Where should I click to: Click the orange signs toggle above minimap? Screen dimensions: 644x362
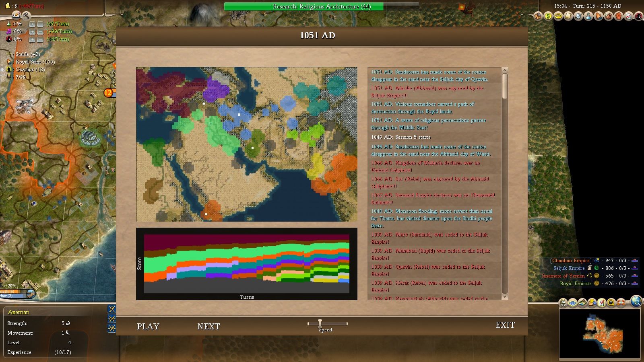point(621,302)
